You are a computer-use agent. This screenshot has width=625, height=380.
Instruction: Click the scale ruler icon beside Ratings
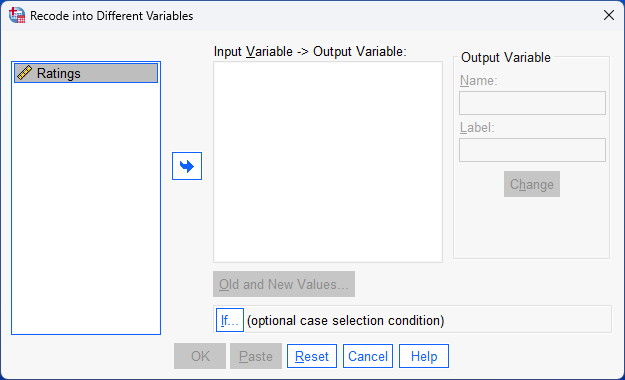point(24,73)
